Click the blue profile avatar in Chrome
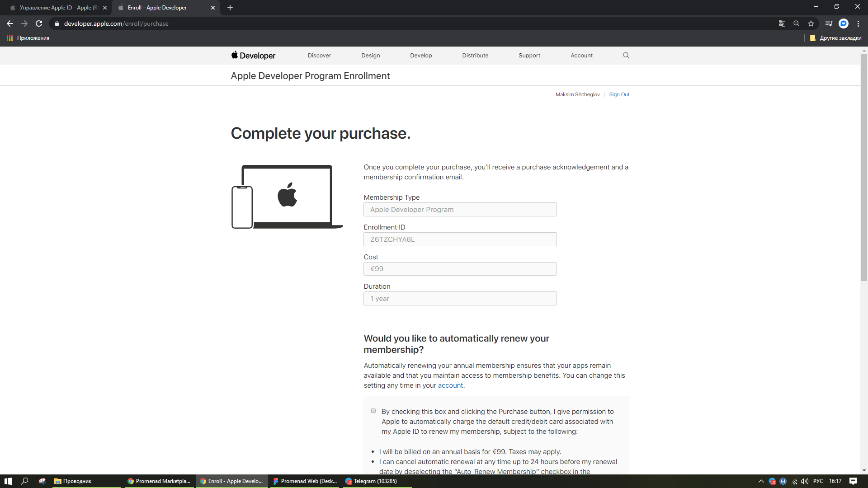Screen dimensions: 868x488 [843, 23]
